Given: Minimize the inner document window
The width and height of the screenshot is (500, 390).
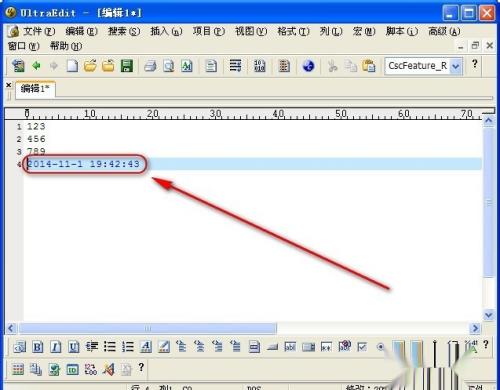Looking at the screenshot, I should tap(461, 47).
